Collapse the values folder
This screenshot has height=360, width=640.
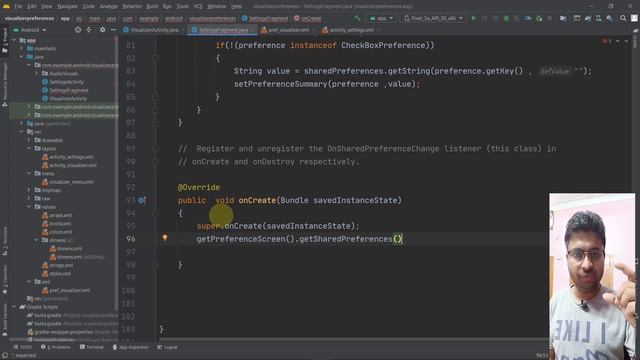point(29,207)
